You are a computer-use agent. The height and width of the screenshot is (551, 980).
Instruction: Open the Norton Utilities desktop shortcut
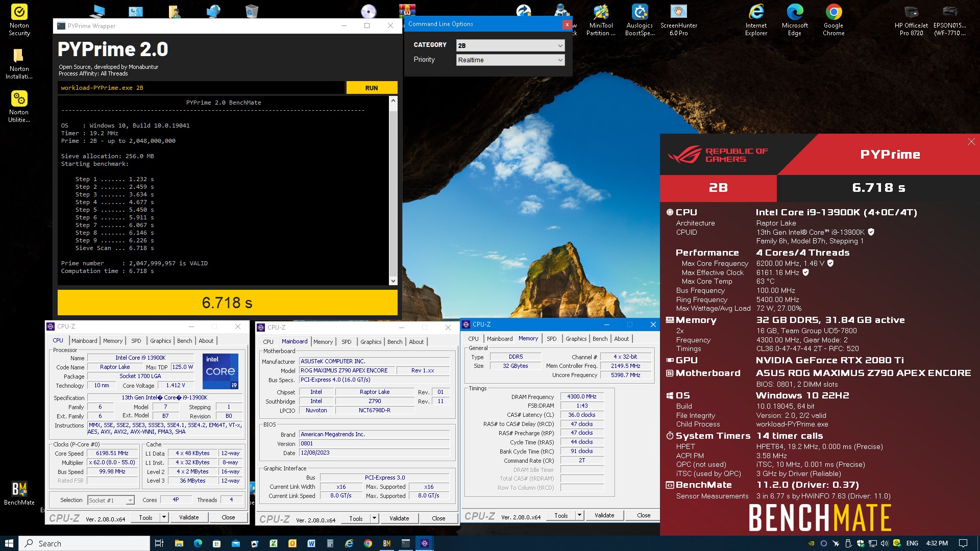(x=19, y=107)
